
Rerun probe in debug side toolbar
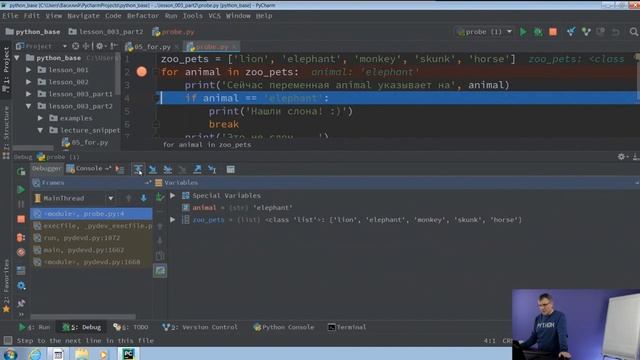[21, 172]
